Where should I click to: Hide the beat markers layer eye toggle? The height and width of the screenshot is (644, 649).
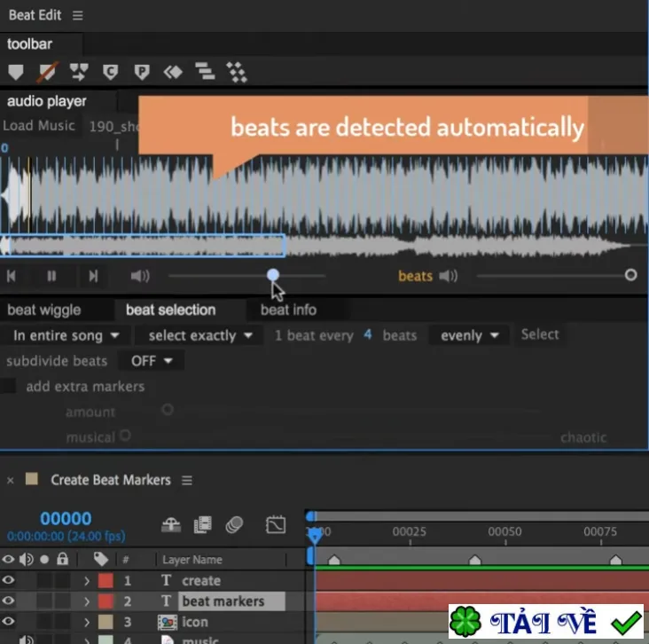click(x=8, y=601)
